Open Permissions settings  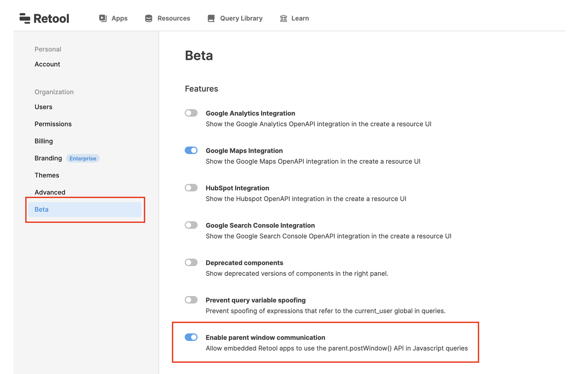(53, 124)
